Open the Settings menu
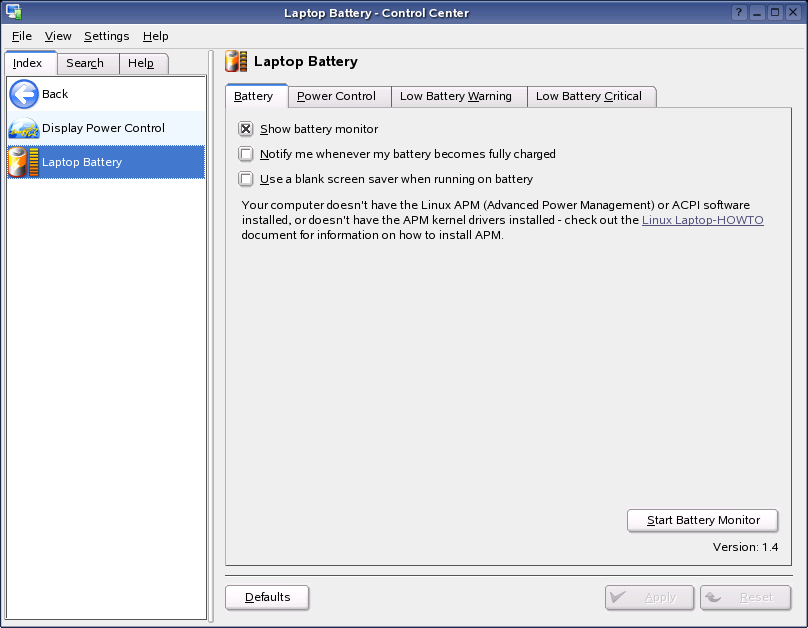The width and height of the screenshot is (808, 628). pos(107,36)
